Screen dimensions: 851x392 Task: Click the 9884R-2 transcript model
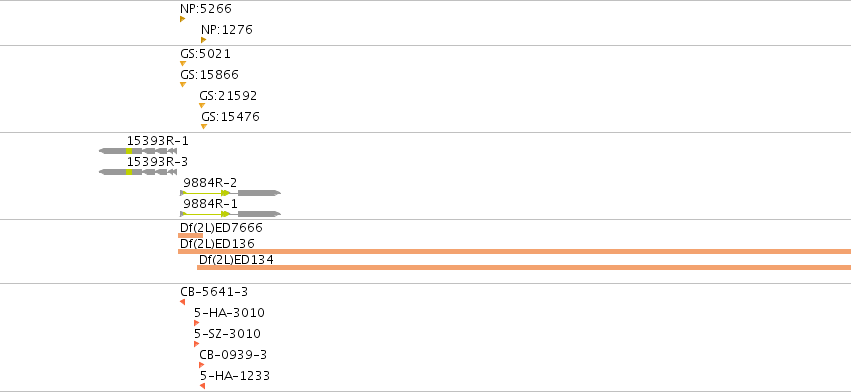(x=231, y=193)
